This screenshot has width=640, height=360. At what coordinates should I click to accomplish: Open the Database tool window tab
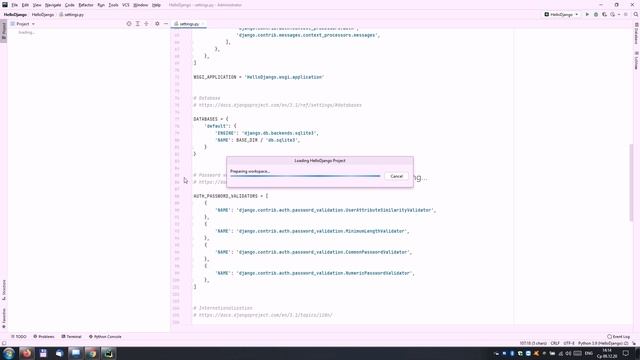(636, 33)
